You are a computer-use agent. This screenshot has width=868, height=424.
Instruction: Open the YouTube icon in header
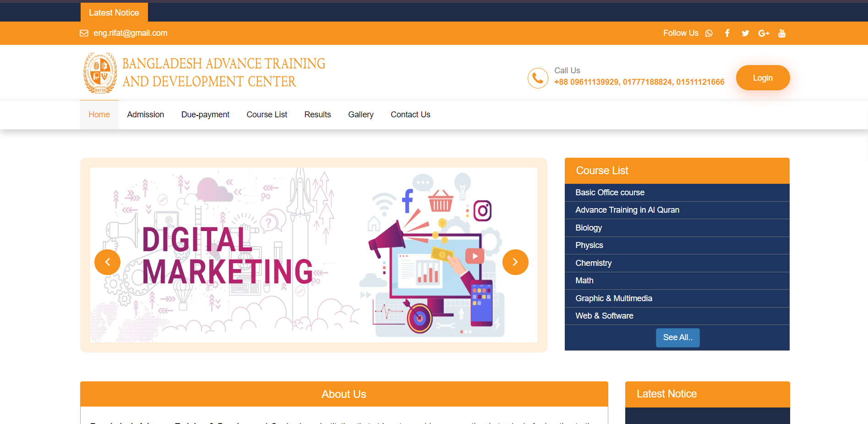[x=782, y=33]
